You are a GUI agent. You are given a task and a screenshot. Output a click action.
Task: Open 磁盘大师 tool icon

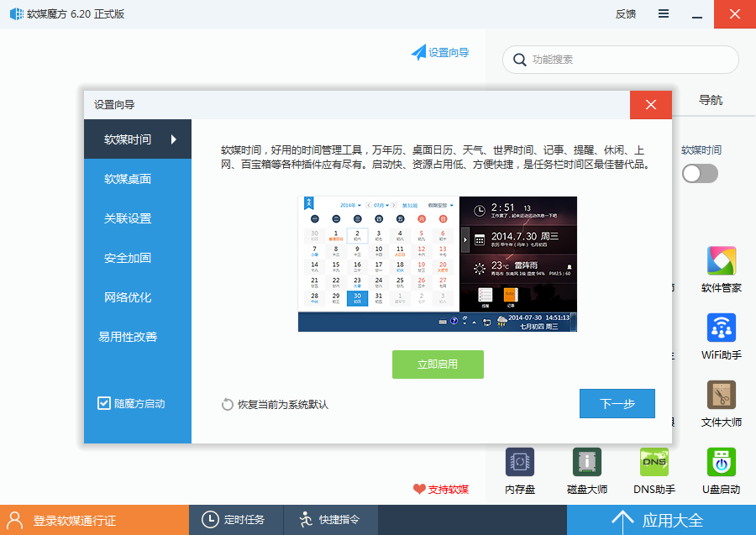click(586, 463)
